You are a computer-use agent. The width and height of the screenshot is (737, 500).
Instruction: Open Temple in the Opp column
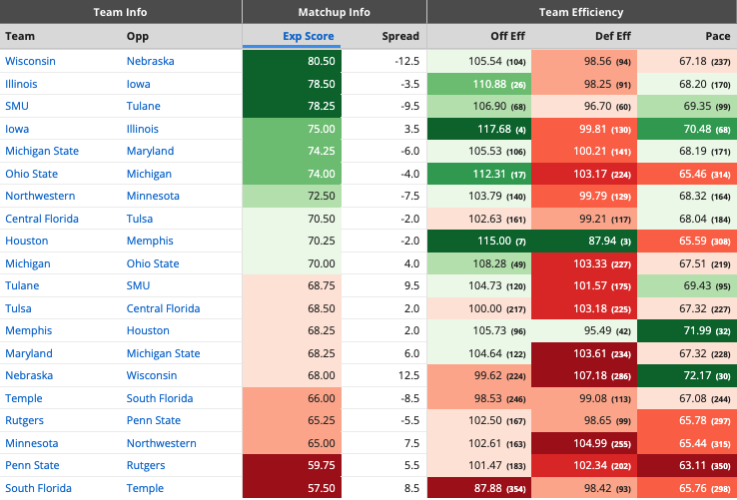pos(145,488)
